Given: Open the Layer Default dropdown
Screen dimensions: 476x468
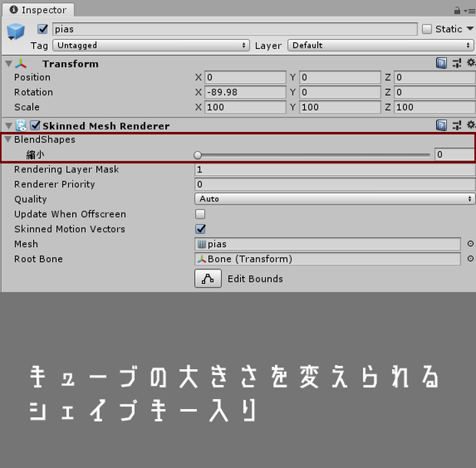Looking at the screenshot, I should (380, 45).
